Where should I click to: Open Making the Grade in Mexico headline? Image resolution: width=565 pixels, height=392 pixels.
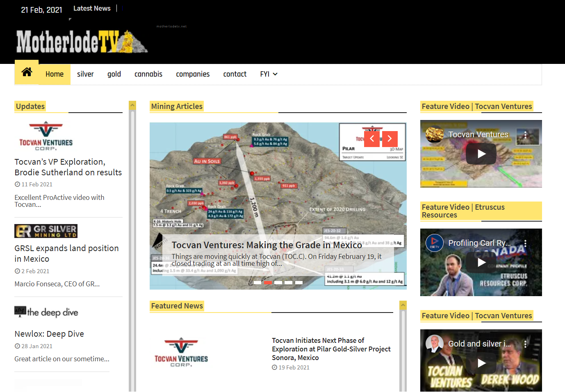tap(267, 245)
